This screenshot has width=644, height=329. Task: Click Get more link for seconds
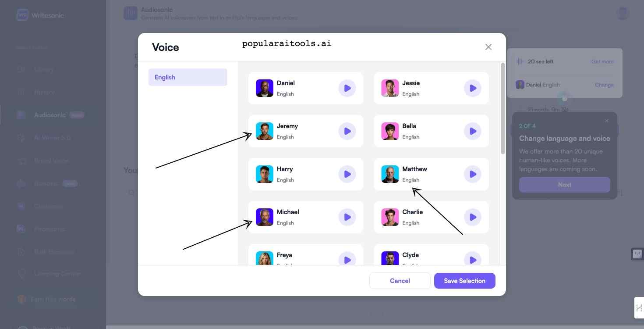(602, 62)
